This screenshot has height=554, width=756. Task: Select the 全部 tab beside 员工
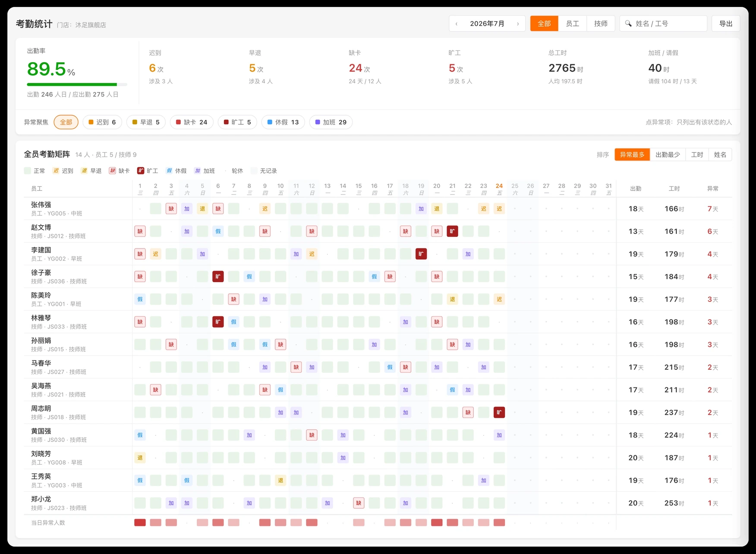click(544, 24)
